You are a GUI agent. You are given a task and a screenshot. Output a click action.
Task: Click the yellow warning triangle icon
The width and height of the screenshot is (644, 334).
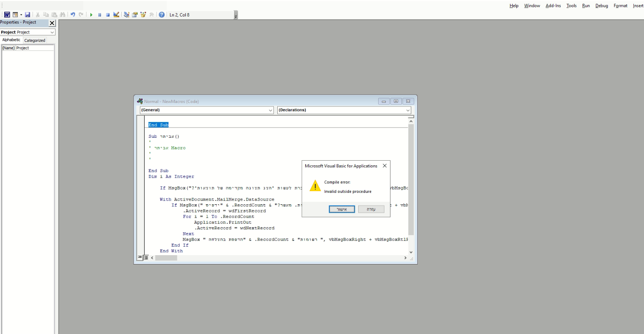(x=315, y=186)
